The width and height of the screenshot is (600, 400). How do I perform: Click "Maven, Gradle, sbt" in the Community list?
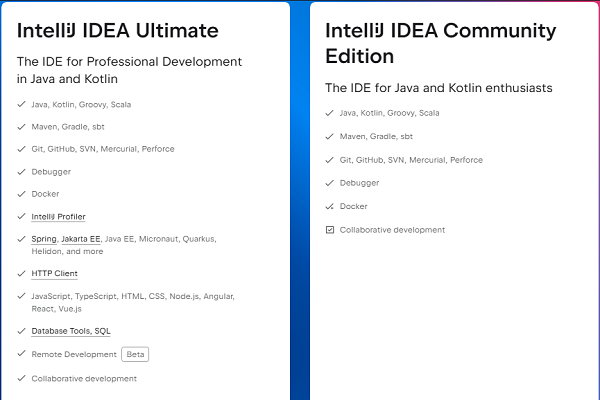click(x=376, y=136)
